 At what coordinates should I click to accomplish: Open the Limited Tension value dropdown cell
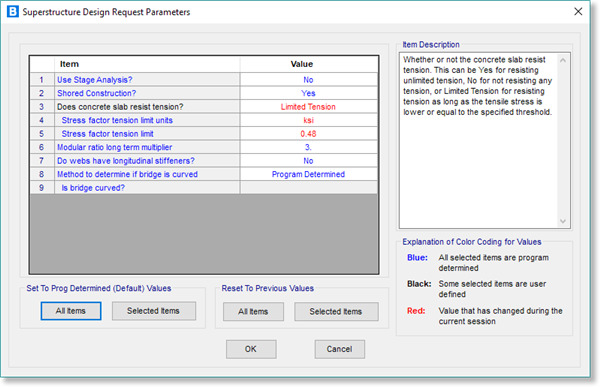(x=308, y=107)
